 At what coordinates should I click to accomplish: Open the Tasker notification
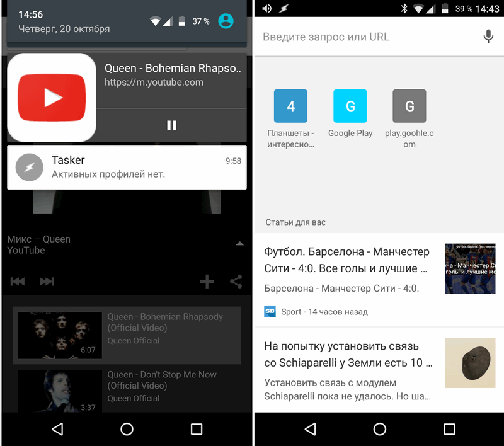pos(127,167)
